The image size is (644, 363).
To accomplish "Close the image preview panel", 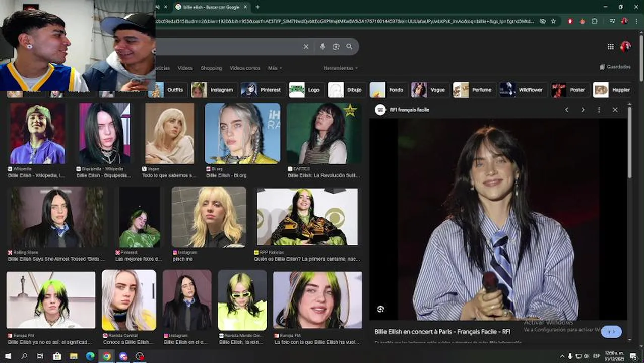I will [x=615, y=110].
